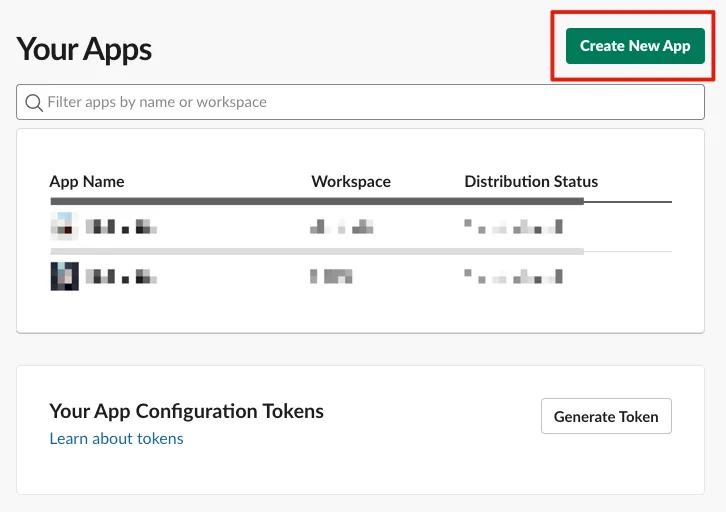This screenshot has width=726, height=512.
Task: Focus the Filter apps by name field
Action: (370, 102)
